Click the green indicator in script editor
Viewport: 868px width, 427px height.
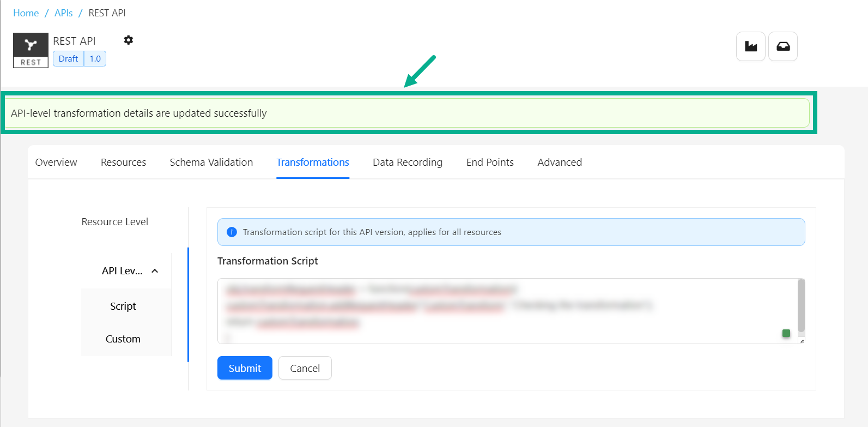[786, 333]
